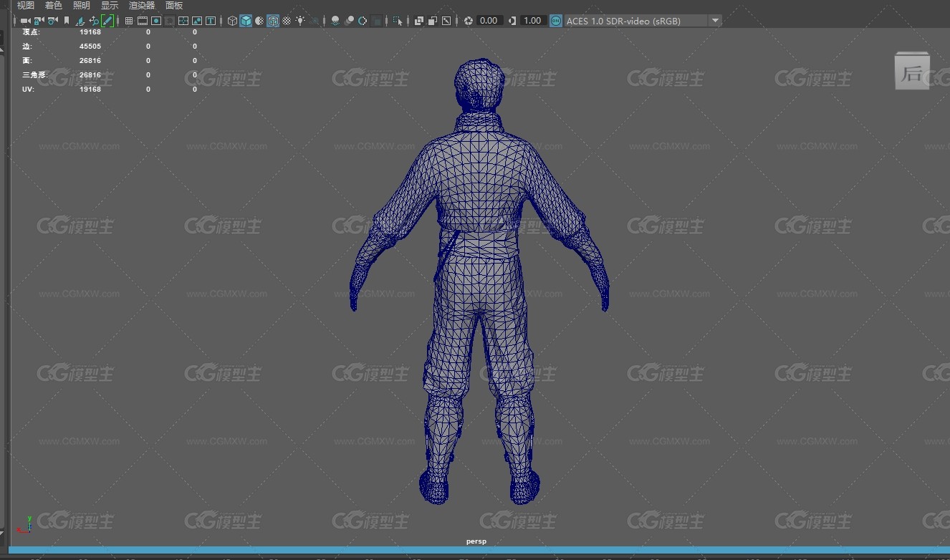Toggle the Resolution Gate icon
The image size is (950, 560).
[156, 21]
